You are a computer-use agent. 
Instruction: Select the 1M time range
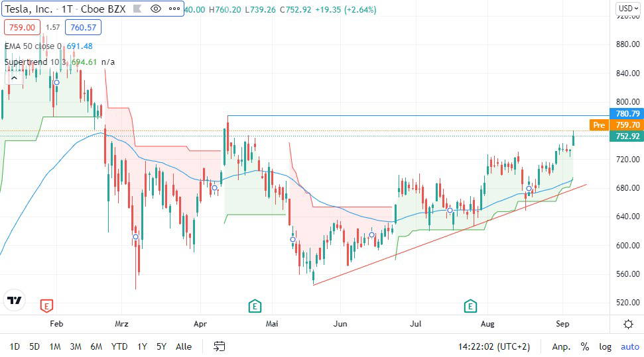pyautogui.click(x=54, y=347)
